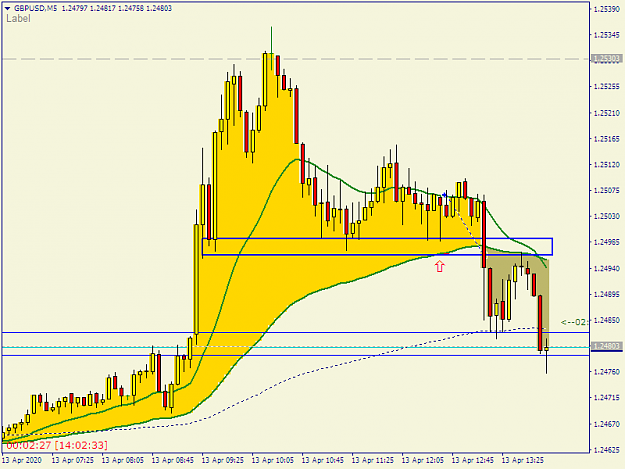625x469 pixels.
Task: Click the 1.24760 price scale label
Action: (x=607, y=372)
